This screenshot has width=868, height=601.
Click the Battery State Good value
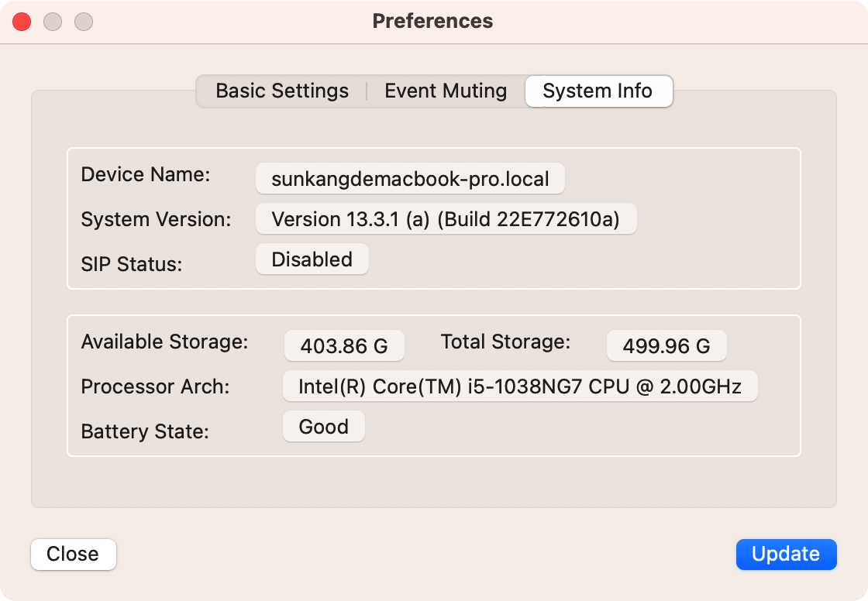tap(323, 427)
